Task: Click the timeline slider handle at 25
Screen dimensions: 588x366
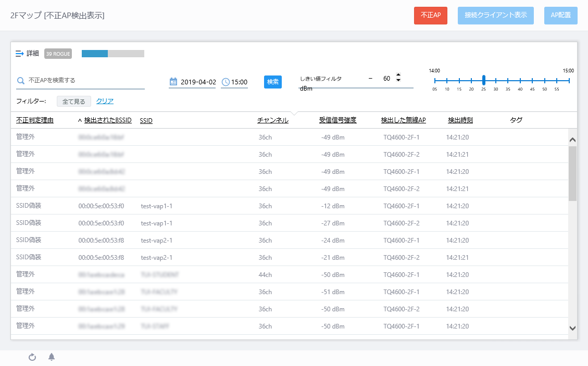Action: click(x=484, y=80)
